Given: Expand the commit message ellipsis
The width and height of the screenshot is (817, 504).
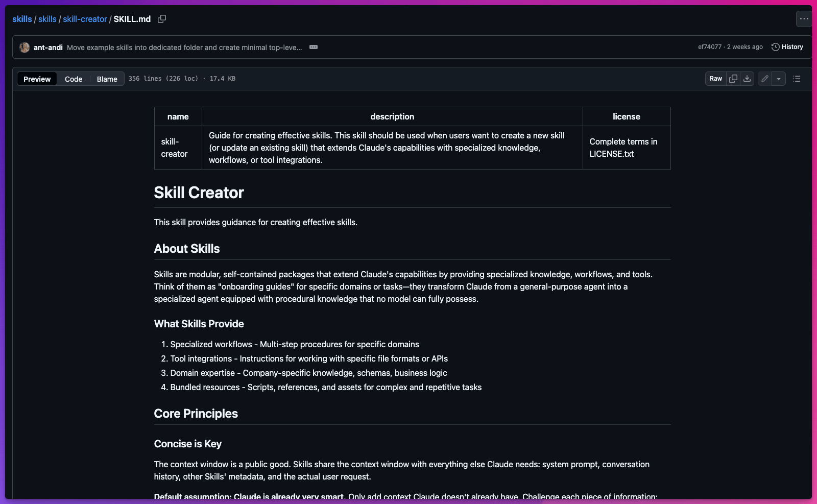Looking at the screenshot, I should coord(314,47).
